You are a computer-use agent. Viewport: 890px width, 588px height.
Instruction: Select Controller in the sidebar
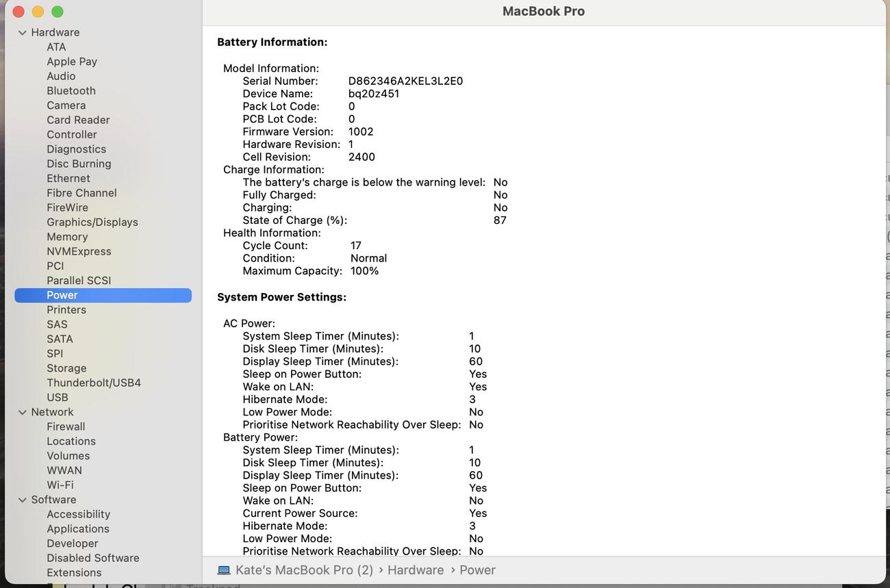coord(72,135)
